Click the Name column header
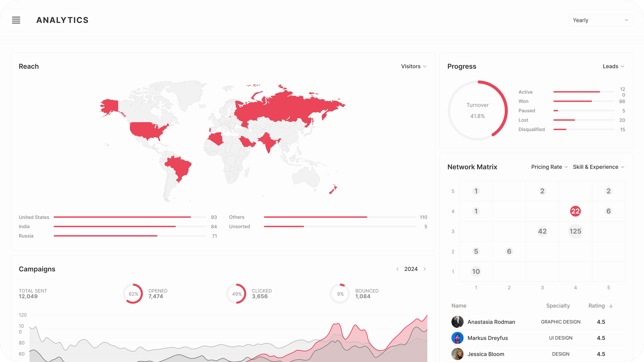This screenshot has width=644, height=362. coord(459,306)
